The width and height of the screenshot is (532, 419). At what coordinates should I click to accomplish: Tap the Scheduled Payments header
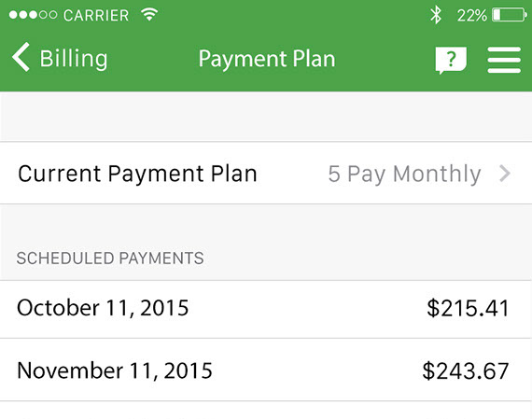(110, 258)
